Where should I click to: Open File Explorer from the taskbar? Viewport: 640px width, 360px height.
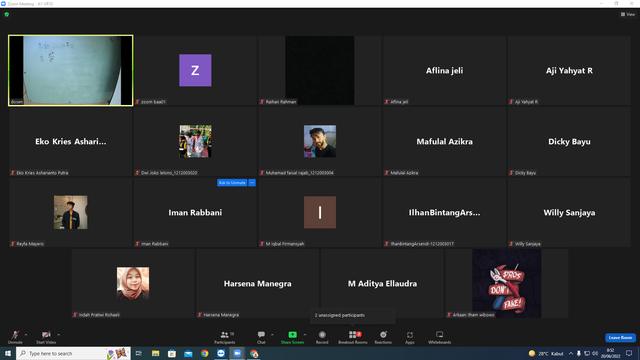[x=156, y=353]
